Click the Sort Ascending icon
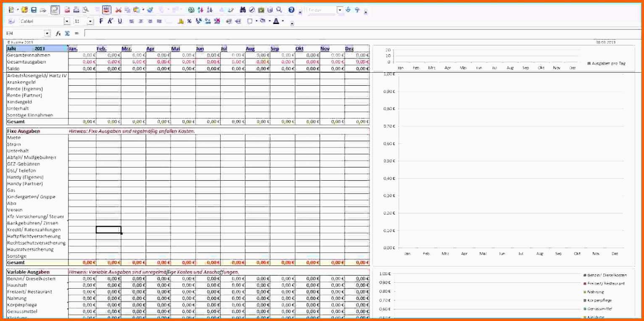This screenshot has height=321, width=644. tap(200, 10)
